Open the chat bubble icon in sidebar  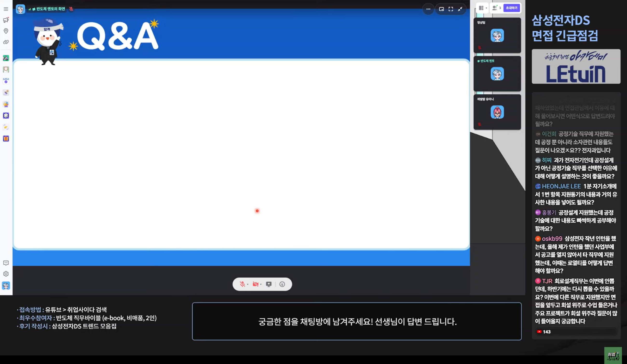click(6, 263)
